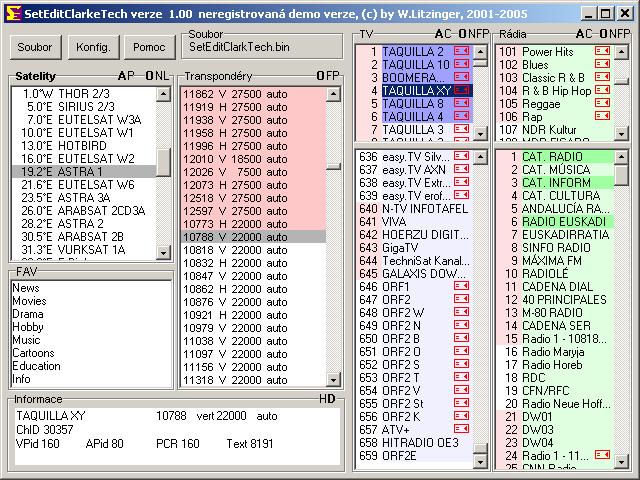Viewport: 640px width, 480px height.
Task: Click the HD label in Informace panel
Action: pyautogui.click(x=327, y=399)
